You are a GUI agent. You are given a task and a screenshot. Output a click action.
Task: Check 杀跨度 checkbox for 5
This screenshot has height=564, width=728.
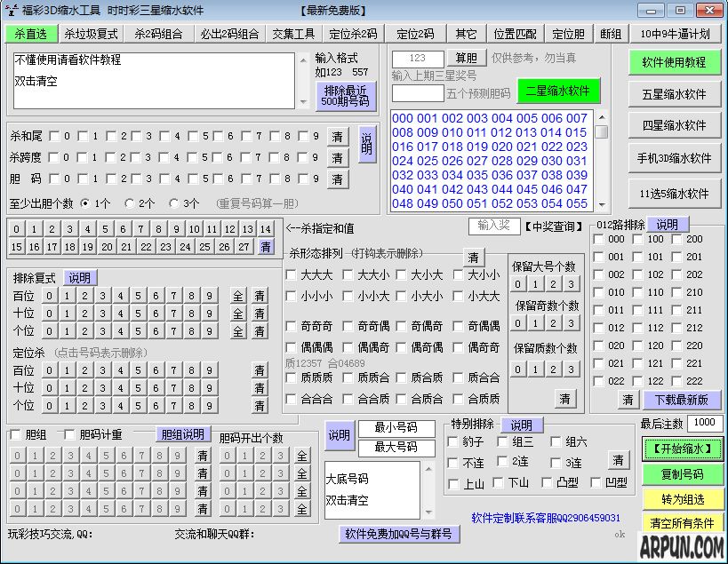pyautogui.click(x=192, y=157)
